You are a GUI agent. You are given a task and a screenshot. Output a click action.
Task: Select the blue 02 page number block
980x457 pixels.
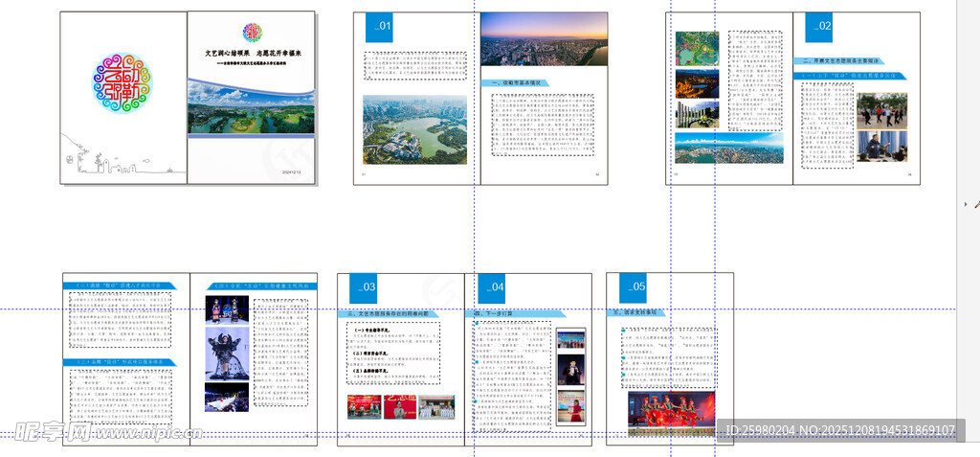819,27
